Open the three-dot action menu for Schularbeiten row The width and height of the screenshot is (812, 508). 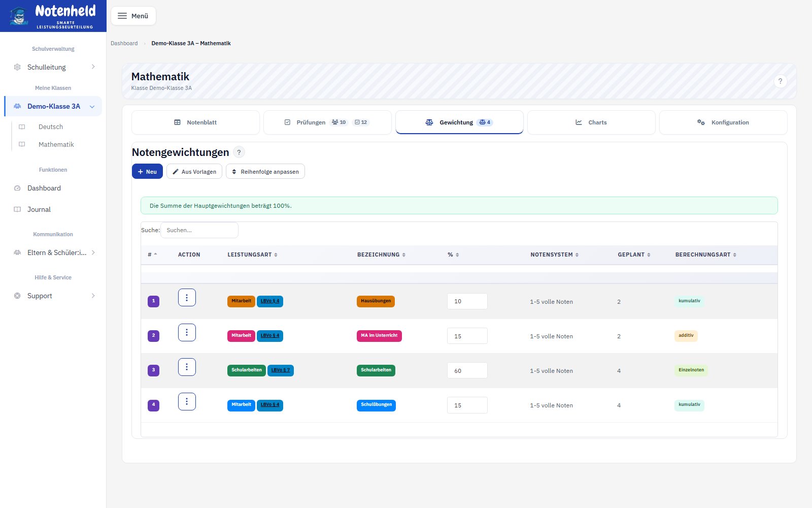(187, 367)
